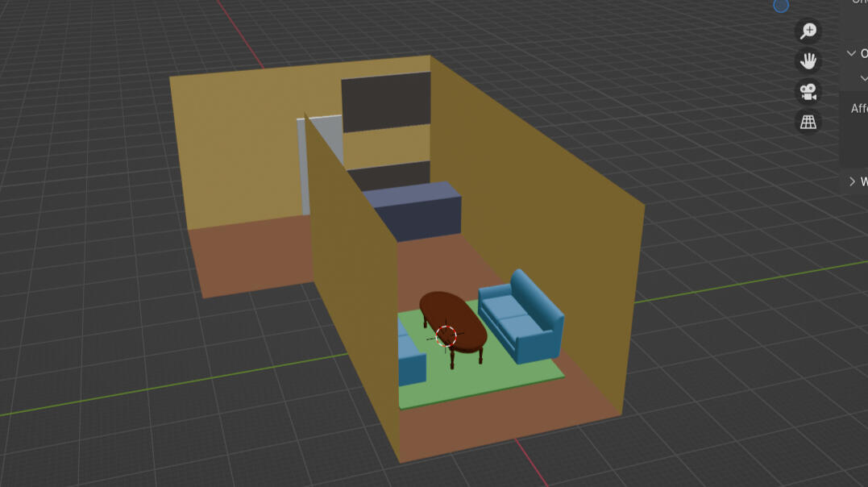
Task: Toggle camera view with the camera icon
Action: [807, 91]
